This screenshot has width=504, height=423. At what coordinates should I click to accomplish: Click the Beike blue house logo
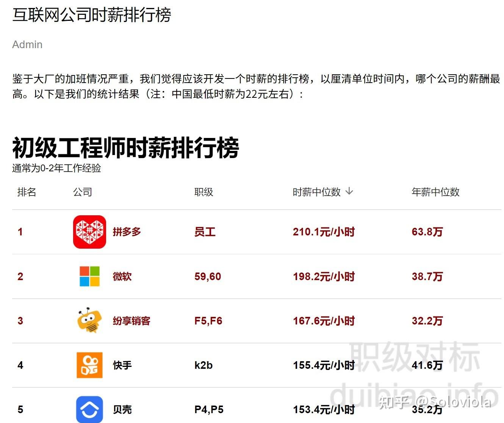click(x=89, y=409)
